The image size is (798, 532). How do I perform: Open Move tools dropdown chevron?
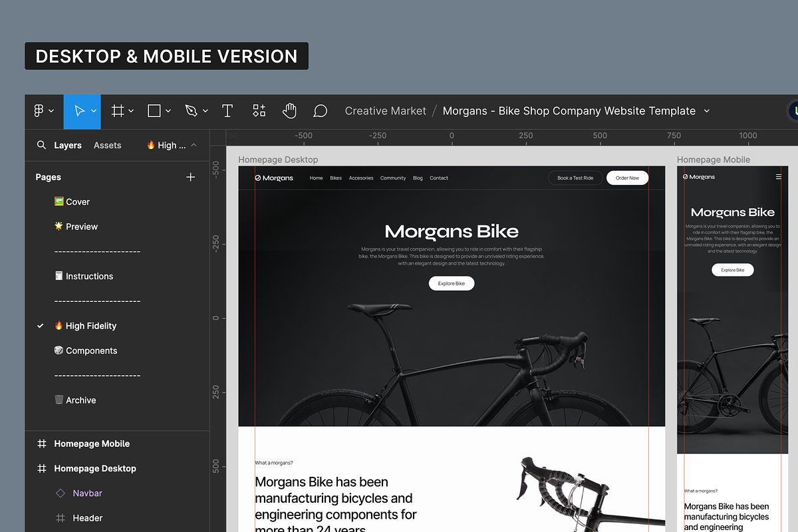[x=94, y=111]
